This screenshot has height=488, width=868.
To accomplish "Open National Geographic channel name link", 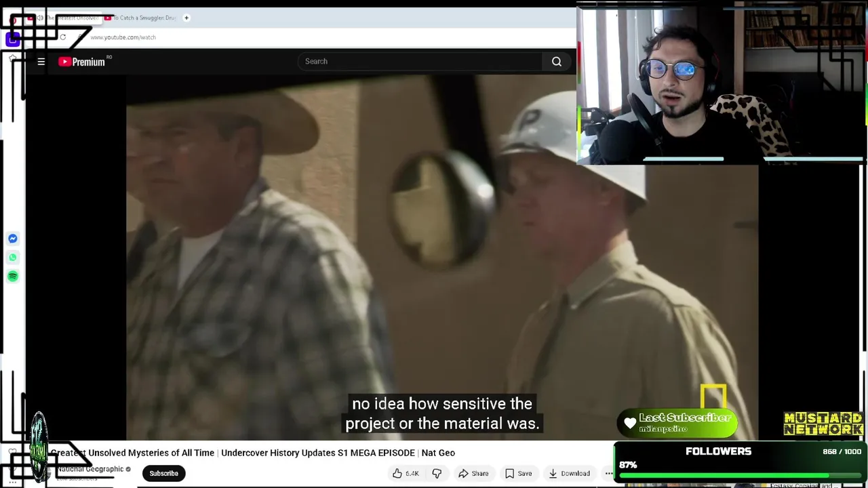I will pyautogui.click(x=90, y=469).
